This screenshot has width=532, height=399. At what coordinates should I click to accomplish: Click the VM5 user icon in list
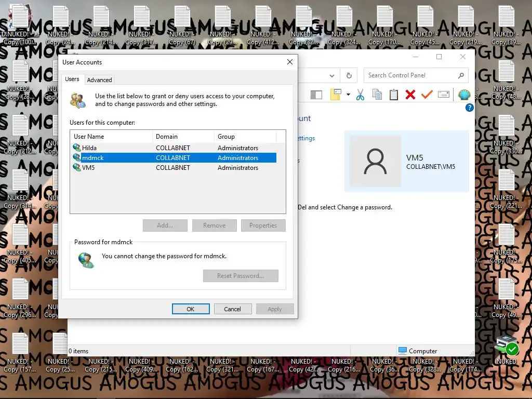tap(77, 167)
